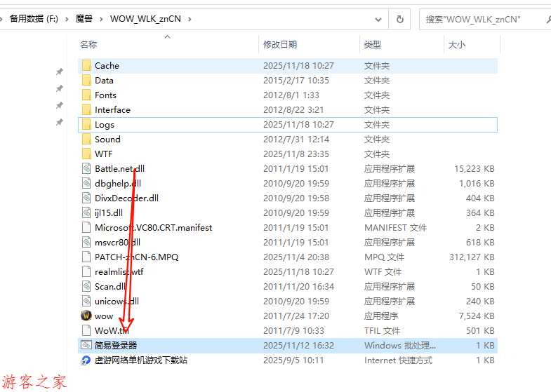Sort by the 类型 column header
The width and height of the screenshot is (551, 392).
[372, 45]
